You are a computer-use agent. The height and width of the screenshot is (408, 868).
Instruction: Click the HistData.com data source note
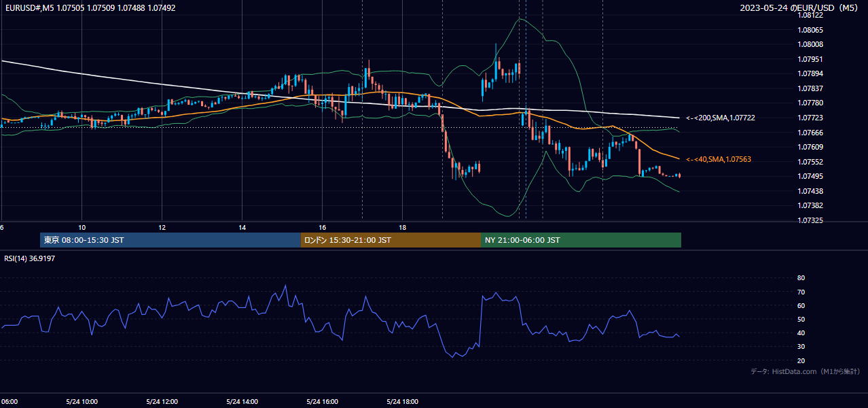click(805, 371)
